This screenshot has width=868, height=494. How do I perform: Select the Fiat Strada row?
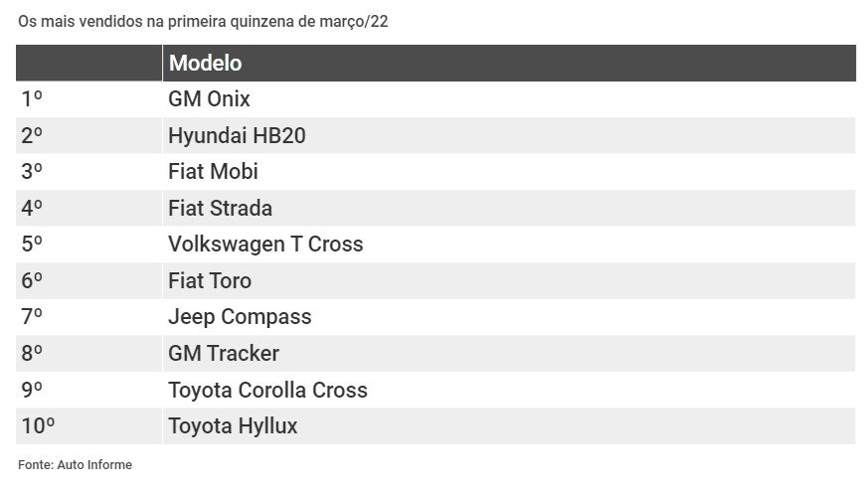(x=435, y=208)
